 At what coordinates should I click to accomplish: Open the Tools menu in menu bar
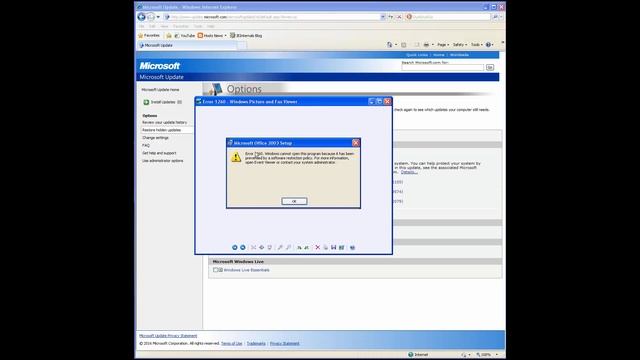(x=198, y=26)
